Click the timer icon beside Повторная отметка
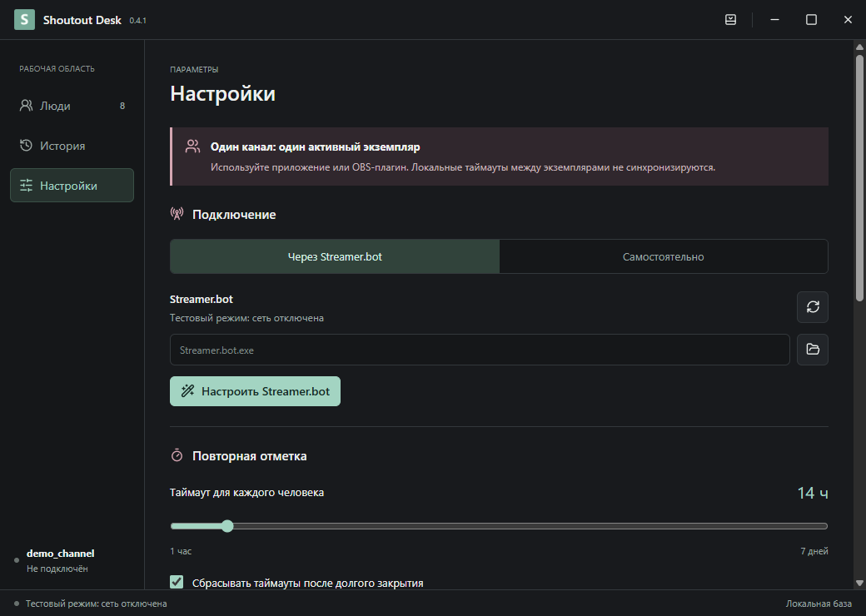 click(x=177, y=455)
